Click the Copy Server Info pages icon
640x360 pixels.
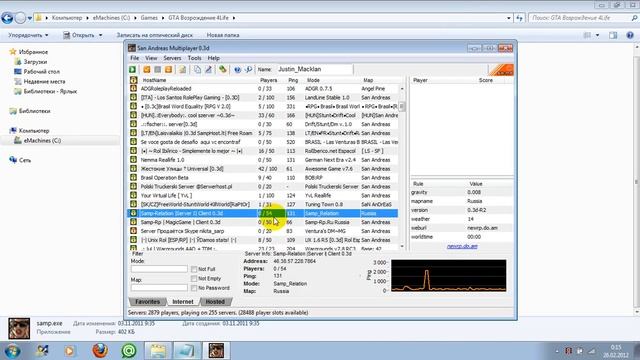tap(198, 70)
